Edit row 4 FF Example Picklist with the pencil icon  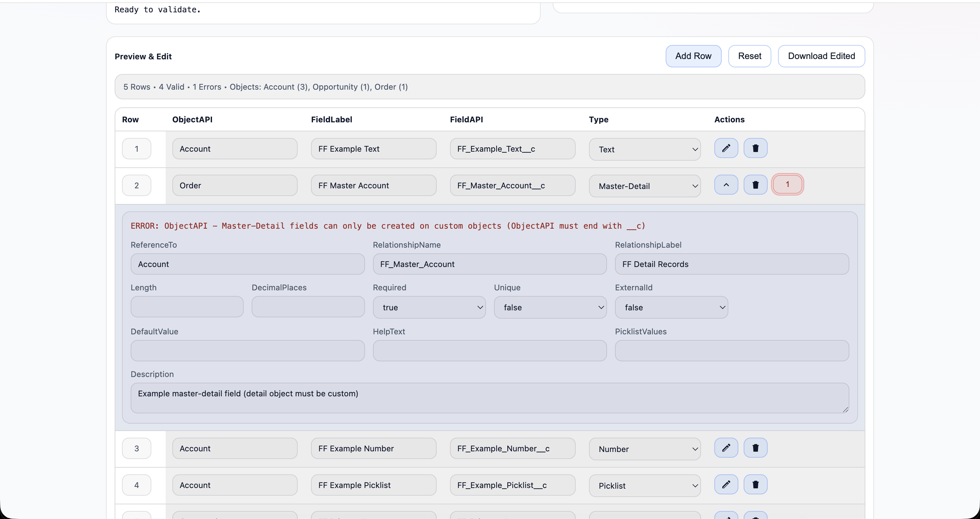pos(726,484)
